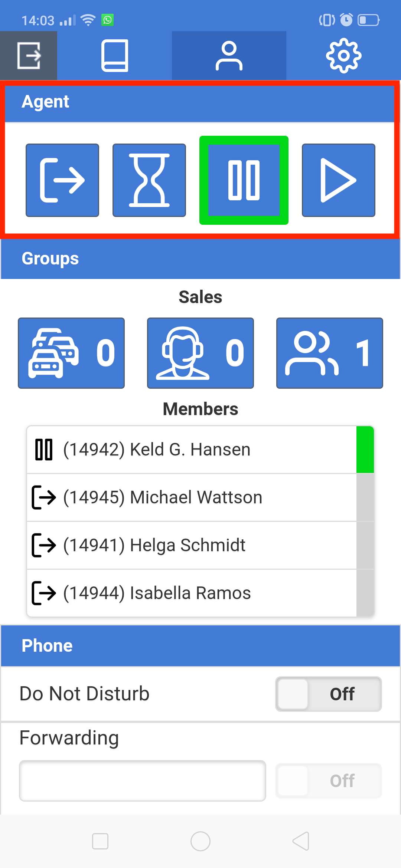Image resolution: width=401 pixels, height=868 pixels.
Task: Open the group members count tile
Action: pyautogui.click(x=330, y=353)
